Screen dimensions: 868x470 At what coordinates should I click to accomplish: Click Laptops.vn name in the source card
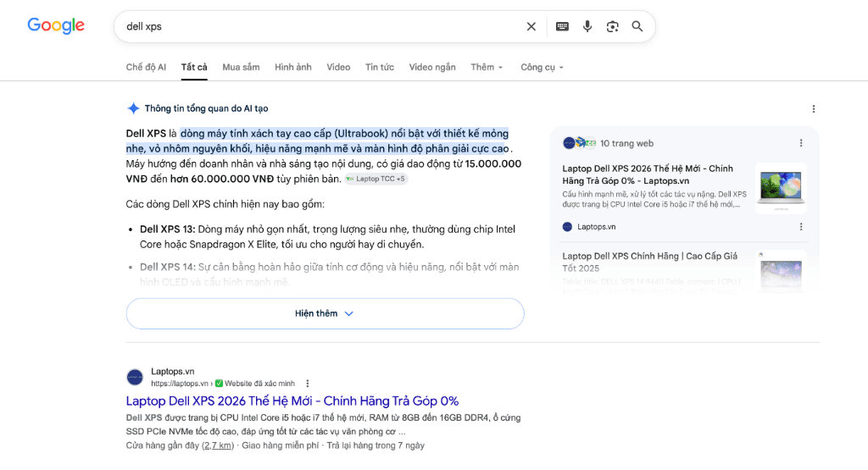(x=596, y=227)
